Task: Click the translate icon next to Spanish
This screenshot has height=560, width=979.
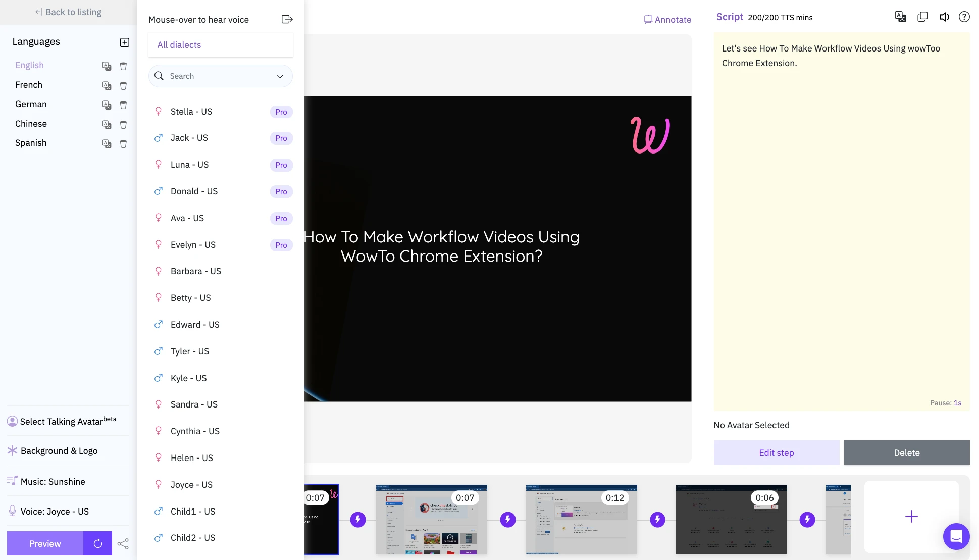Action: click(x=107, y=144)
